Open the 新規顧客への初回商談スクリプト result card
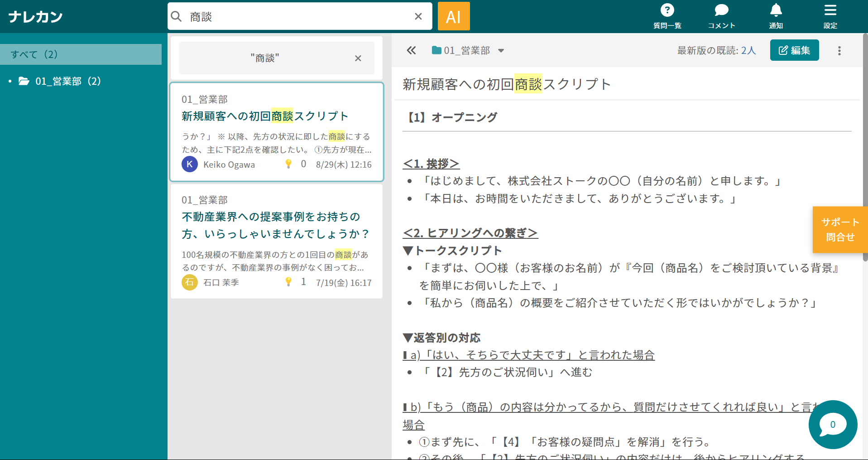This screenshot has width=868, height=460. pos(277,132)
